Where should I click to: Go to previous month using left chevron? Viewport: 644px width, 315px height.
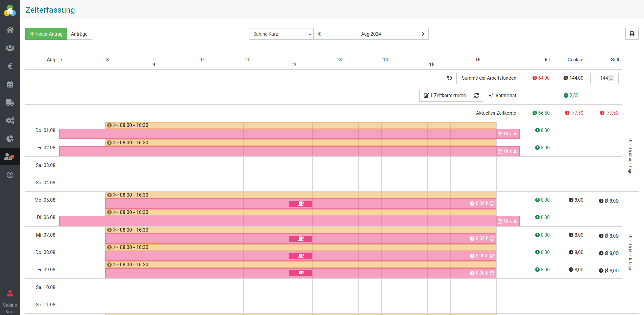click(x=319, y=34)
